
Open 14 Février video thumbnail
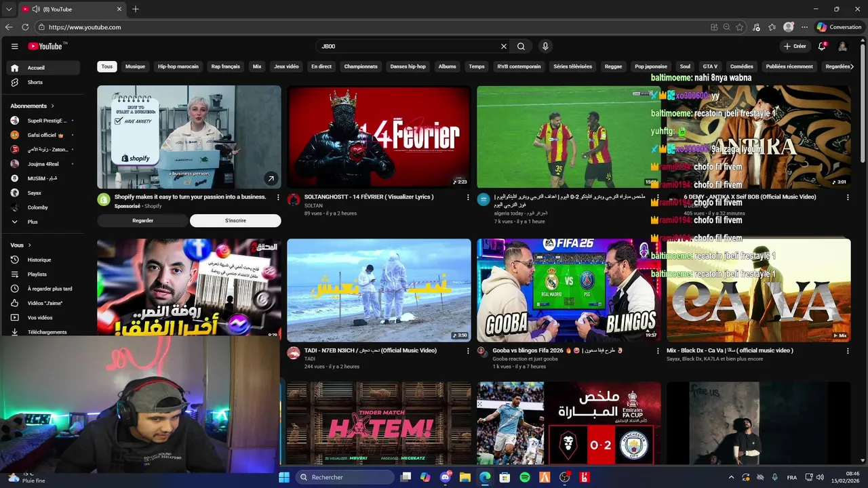click(378, 137)
